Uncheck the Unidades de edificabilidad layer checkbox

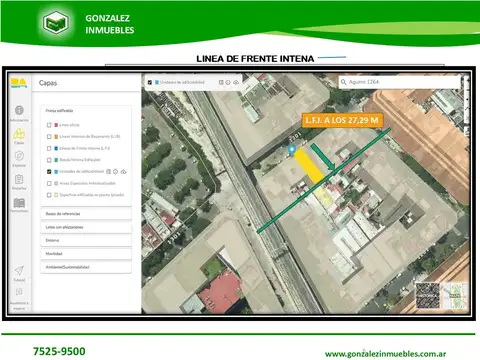coord(49,172)
